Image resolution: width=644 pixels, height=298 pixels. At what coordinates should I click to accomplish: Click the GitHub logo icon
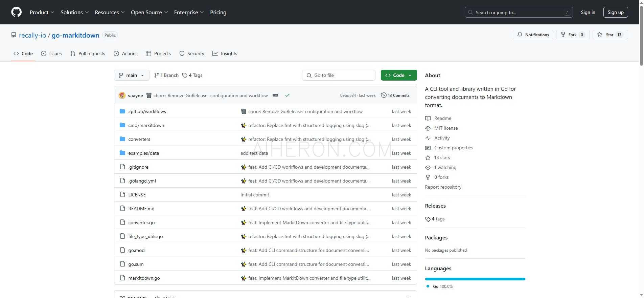pyautogui.click(x=16, y=12)
